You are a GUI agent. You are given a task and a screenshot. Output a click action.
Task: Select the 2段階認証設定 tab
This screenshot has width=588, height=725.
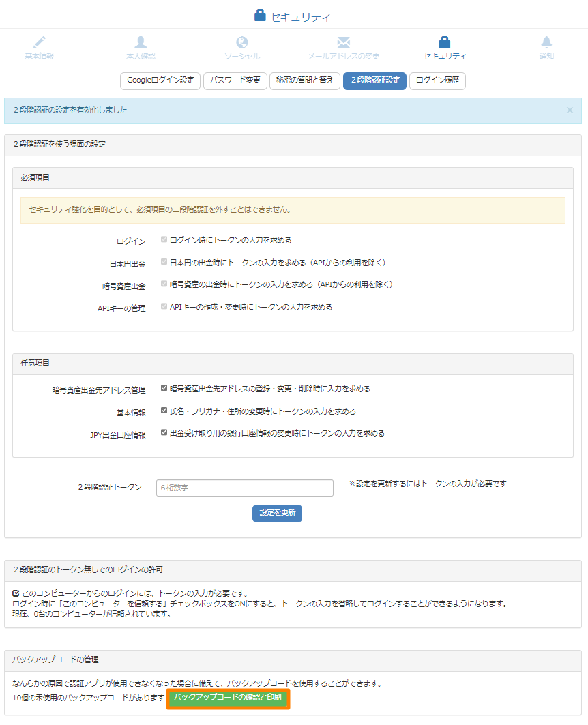click(375, 80)
